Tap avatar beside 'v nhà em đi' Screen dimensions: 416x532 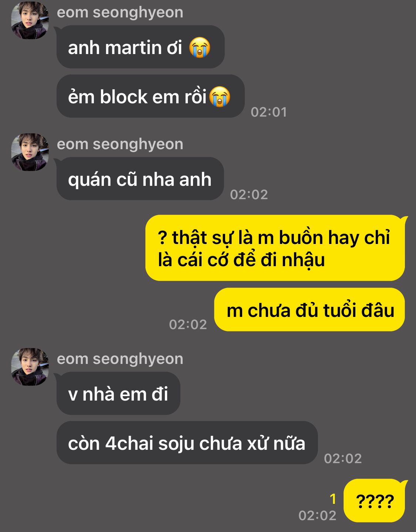30,367
